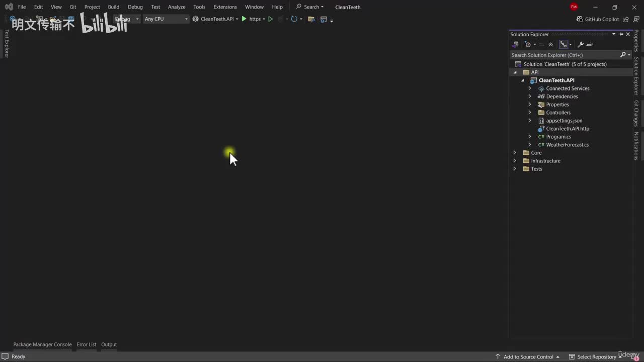Expand the Infrastructure solution folder
This screenshot has height=362, width=644.
(514, 161)
